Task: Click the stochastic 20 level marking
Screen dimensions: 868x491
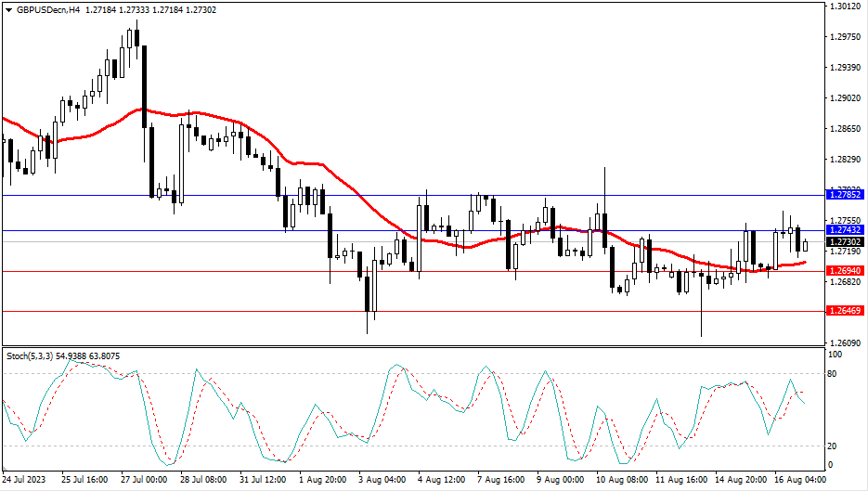Action: point(834,446)
